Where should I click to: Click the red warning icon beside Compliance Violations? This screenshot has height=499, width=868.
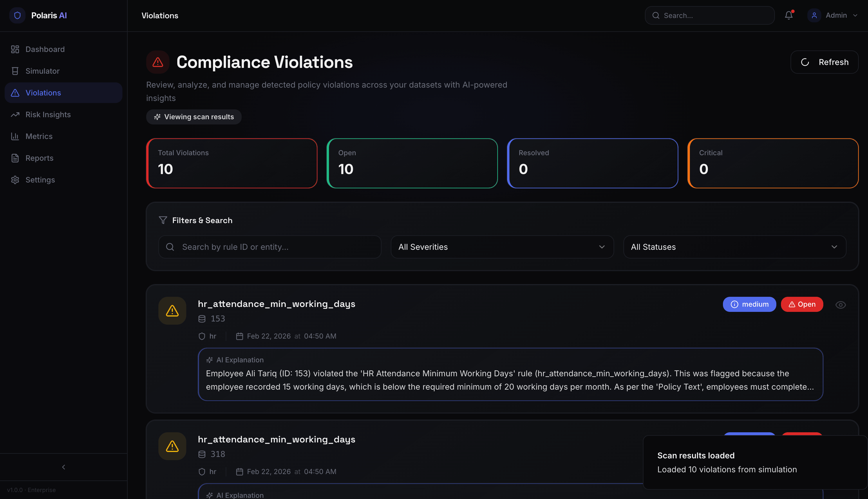pos(158,62)
